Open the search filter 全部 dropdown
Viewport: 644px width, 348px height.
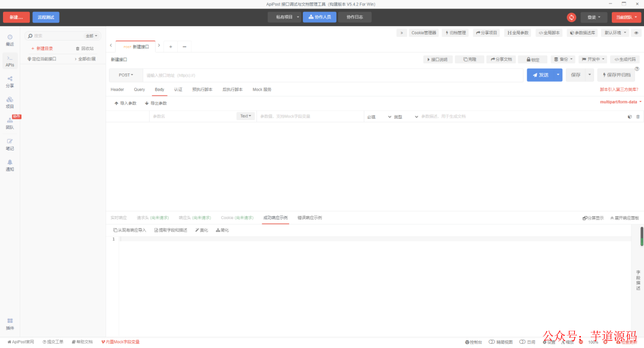[92, 36]
